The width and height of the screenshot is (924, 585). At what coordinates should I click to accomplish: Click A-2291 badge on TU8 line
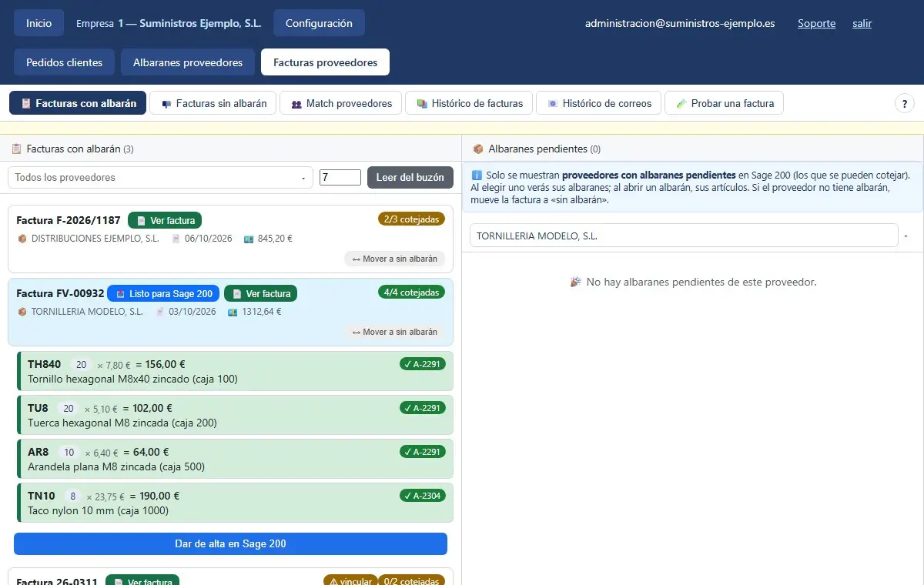(x=423, y=408)
